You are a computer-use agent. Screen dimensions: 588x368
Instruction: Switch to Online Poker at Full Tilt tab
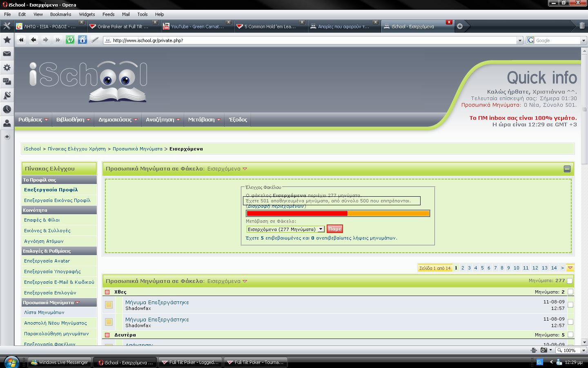click(123, 26)
